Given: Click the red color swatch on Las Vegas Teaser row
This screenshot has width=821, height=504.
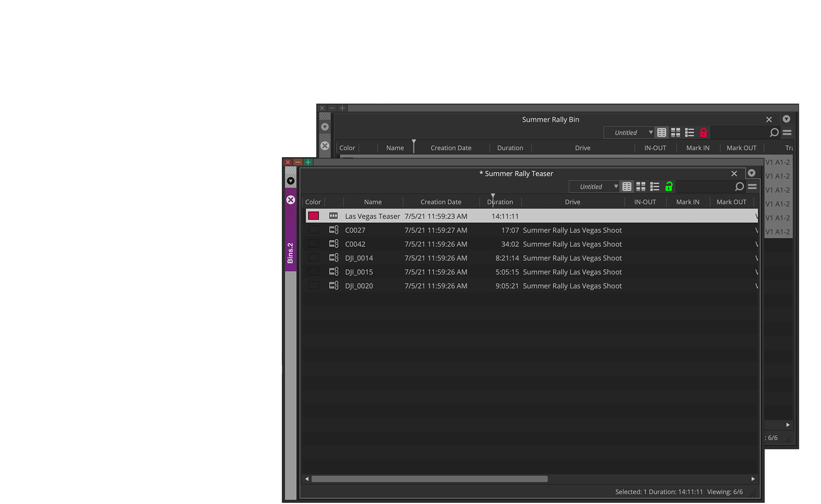Looking at the screenshot, I should [313, 215].
